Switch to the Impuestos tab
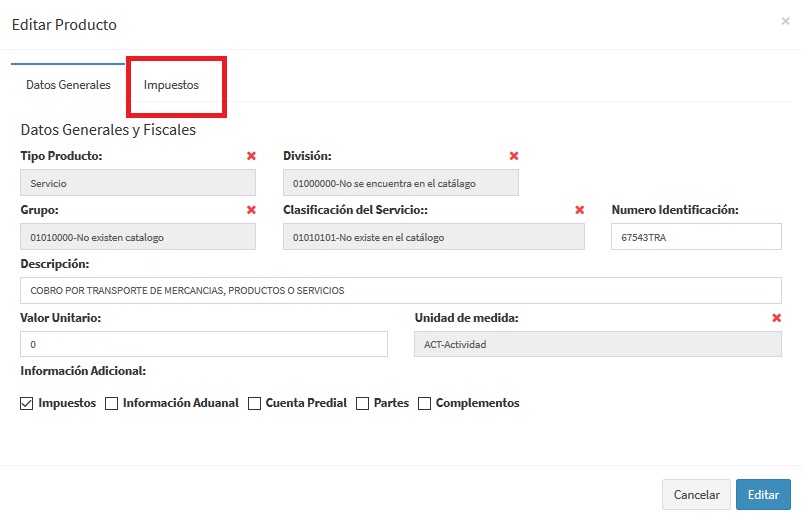The image size is (803, 520). [x=171, y=85]
